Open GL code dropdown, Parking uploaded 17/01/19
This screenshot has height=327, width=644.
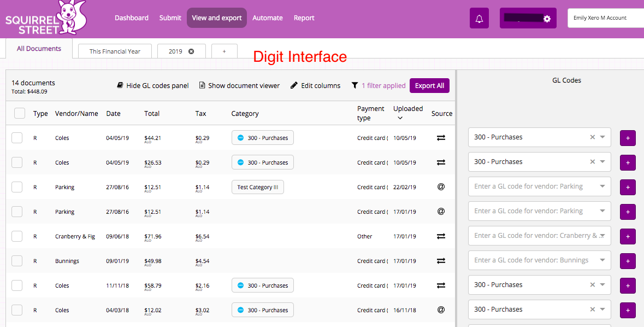point(602,211)
